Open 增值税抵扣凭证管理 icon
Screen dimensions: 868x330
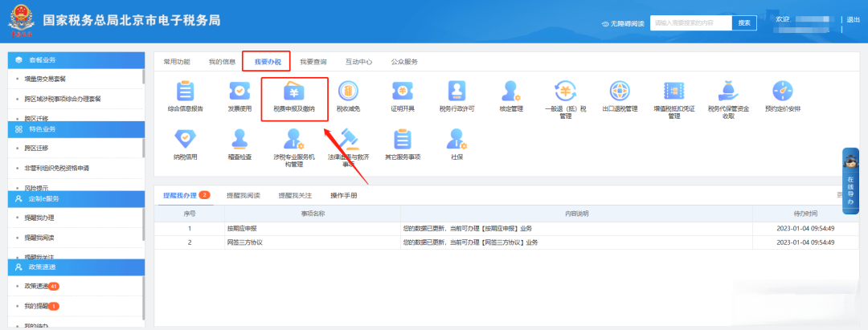(x=674, y=91)
